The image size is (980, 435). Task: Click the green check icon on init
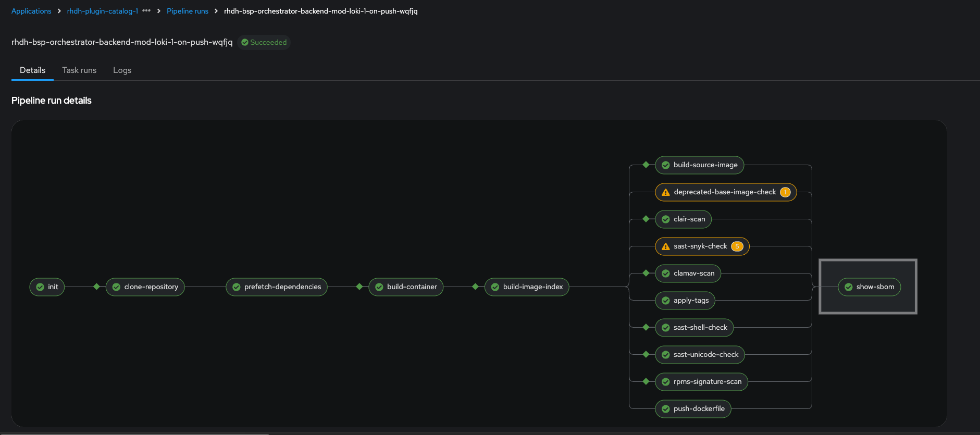click(x=40, y=287)
